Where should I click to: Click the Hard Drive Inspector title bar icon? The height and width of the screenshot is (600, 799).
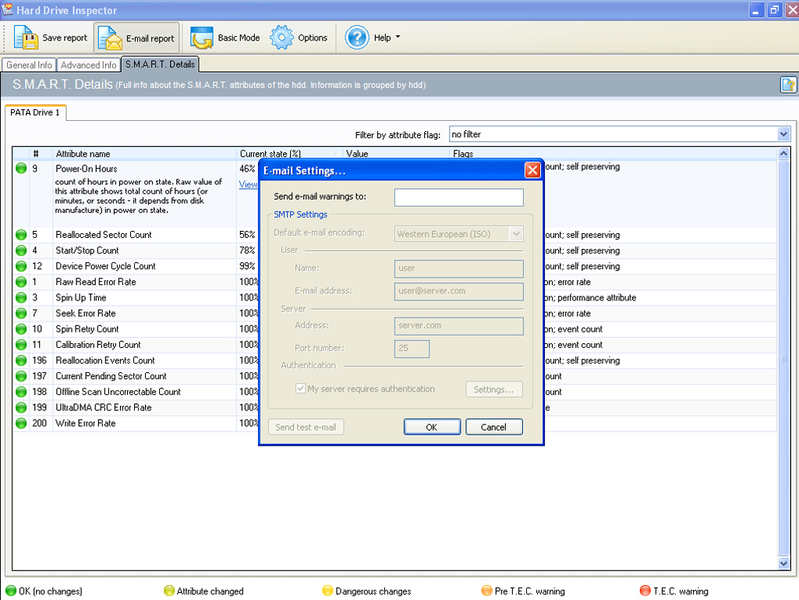(x=8, y=10)
